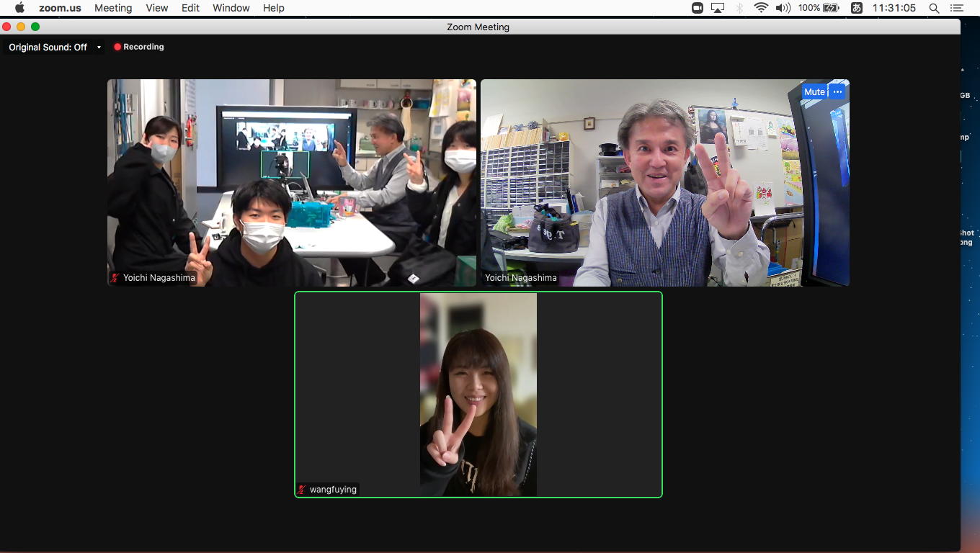Click the Bluetooth status icon

click(x=739, y=8)
